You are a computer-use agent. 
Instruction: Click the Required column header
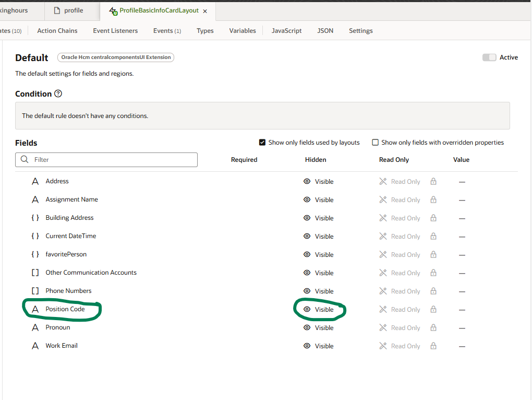pyautogui.click(x=244, y=160)
